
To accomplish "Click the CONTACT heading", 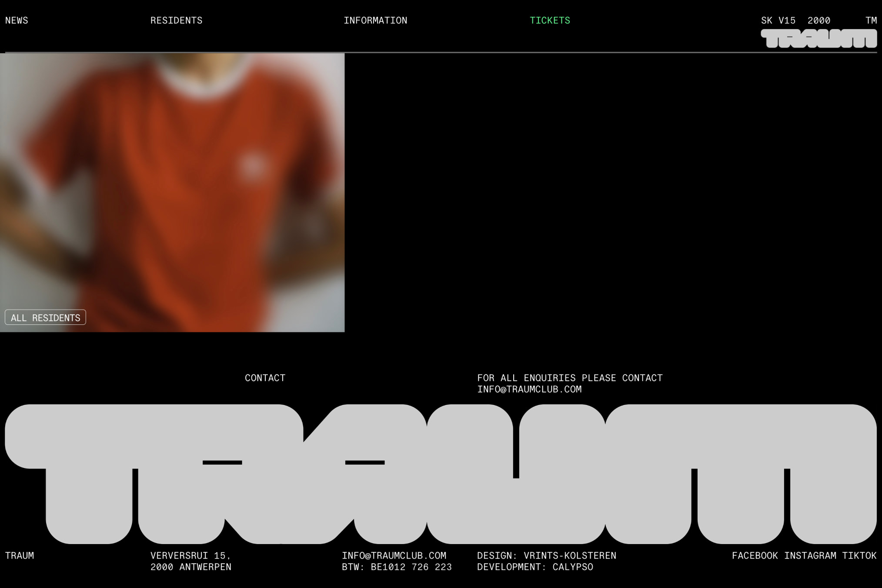I will click(x=265, y=378).
